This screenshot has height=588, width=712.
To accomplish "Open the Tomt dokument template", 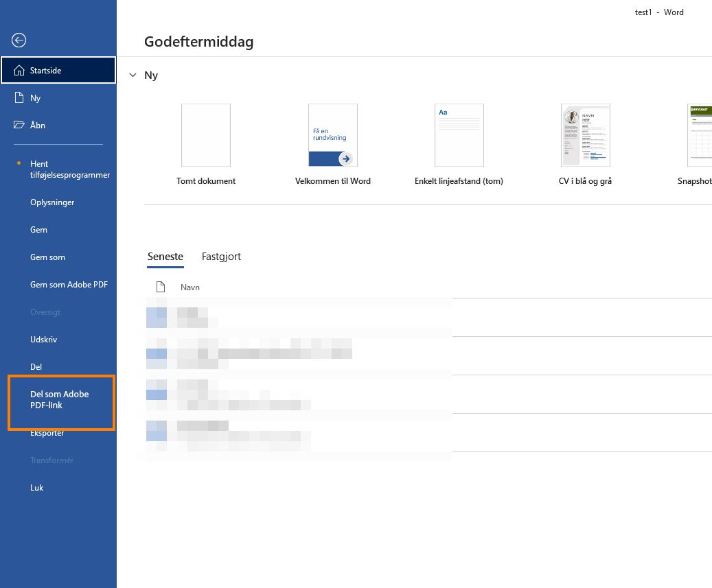I will click(x=205, y=134).
